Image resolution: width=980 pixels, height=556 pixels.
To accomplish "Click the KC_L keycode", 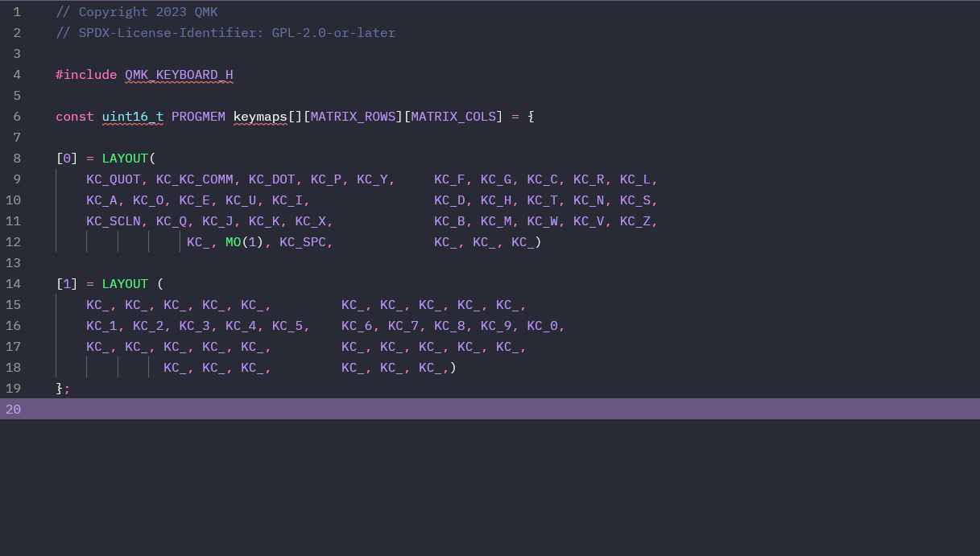I will click(x=635, y=179).
